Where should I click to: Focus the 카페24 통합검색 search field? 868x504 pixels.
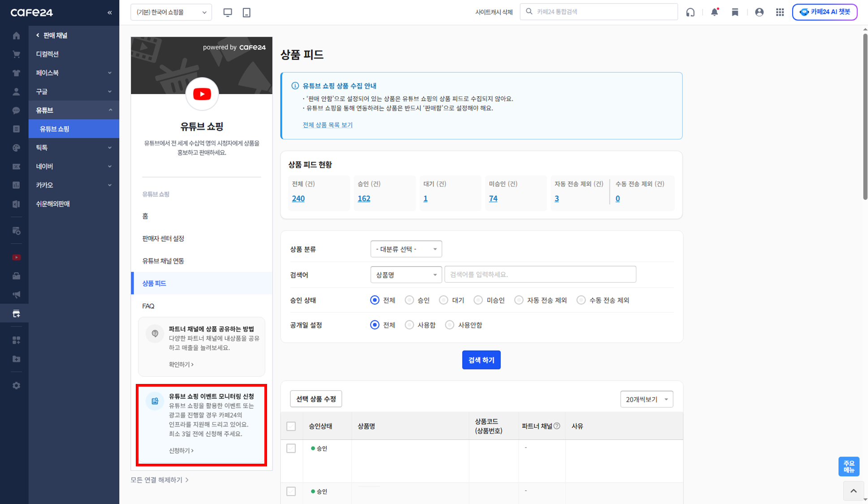[x=599, y=12]
